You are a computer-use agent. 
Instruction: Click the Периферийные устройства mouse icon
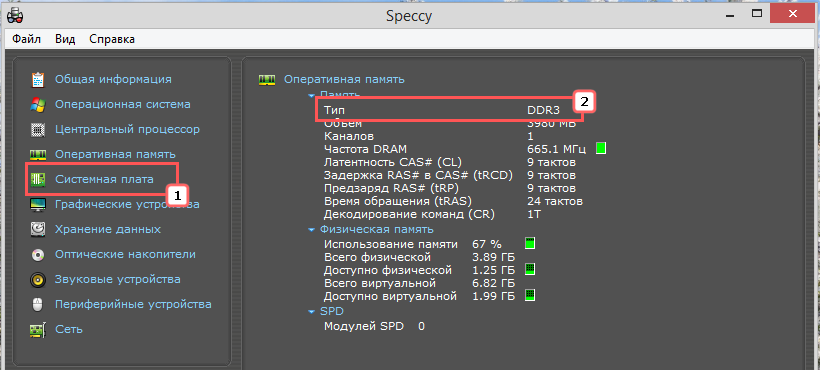coord(38,304)
